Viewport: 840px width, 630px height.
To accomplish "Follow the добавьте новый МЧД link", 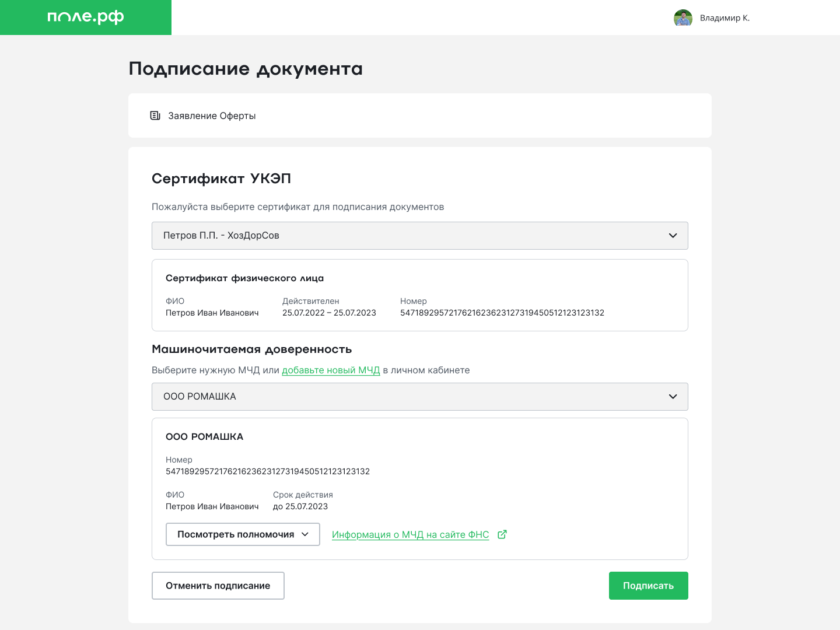I will [331, 370].
